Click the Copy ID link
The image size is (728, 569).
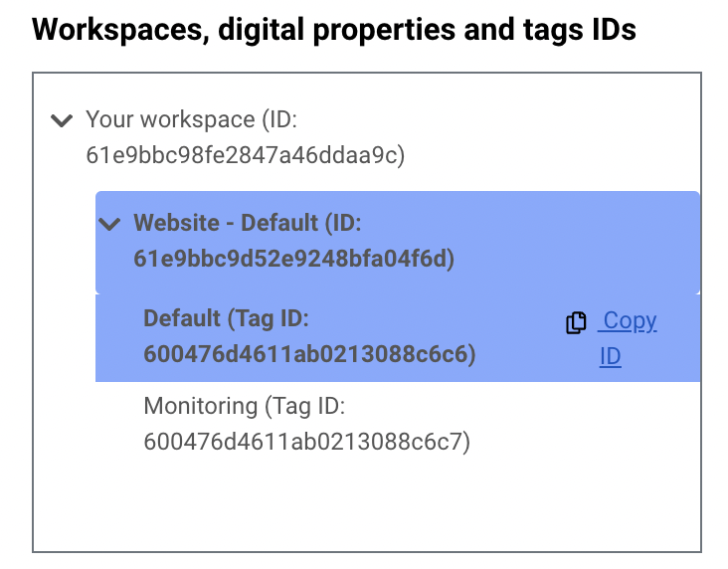pyautogui.click(x=627, y=338)
